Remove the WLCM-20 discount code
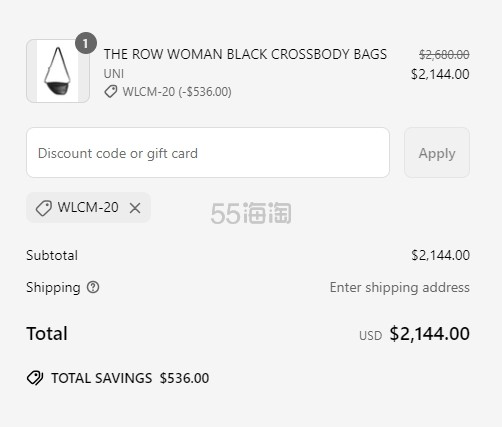The image size is (502, 427). pos(135,208)
